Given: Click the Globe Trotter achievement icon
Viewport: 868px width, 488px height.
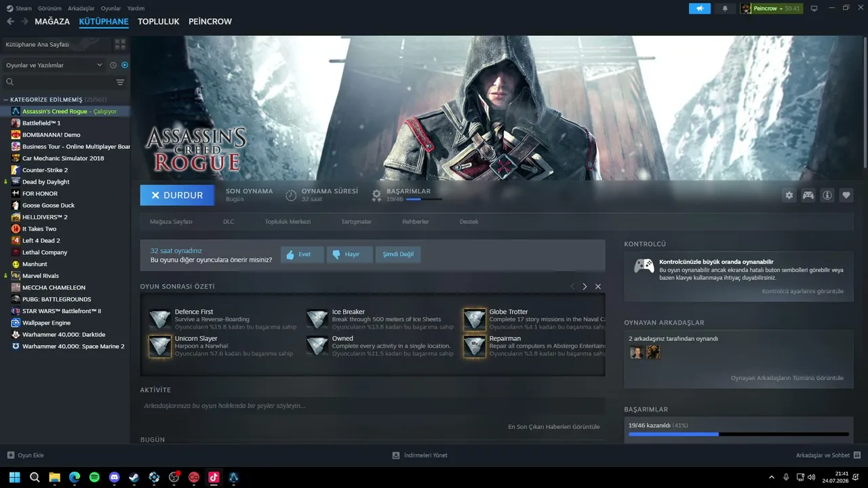Looking at the screenshot, I should pos(475,319).
